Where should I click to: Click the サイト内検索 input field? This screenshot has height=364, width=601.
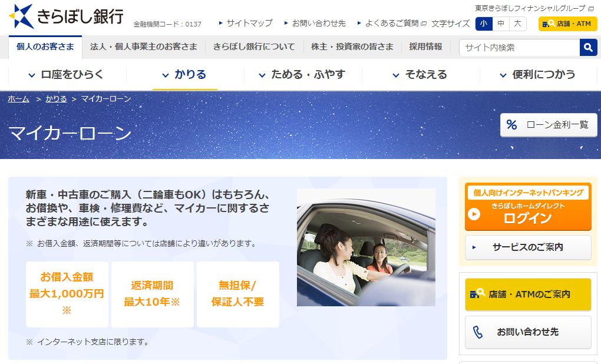click(520, 48)
